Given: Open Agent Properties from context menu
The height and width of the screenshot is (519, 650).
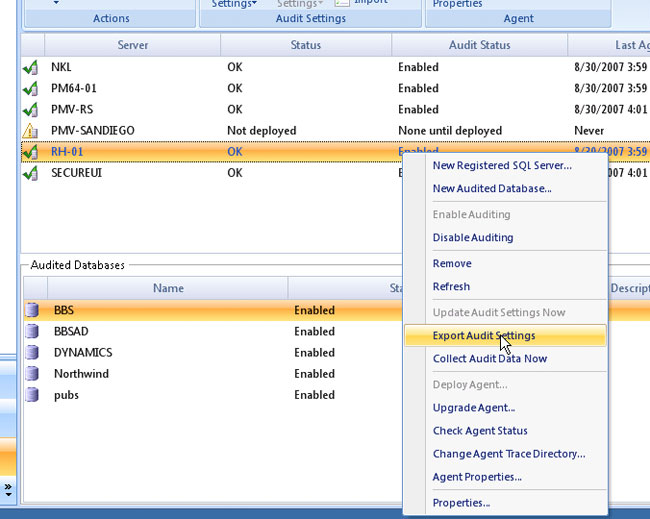Looking at the screenshot, I should coord(477,477).
